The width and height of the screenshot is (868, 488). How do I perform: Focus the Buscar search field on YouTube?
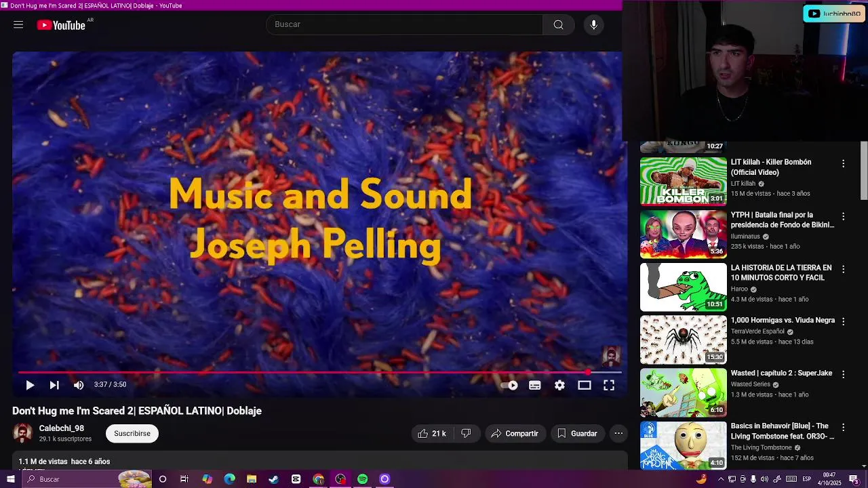404,25
